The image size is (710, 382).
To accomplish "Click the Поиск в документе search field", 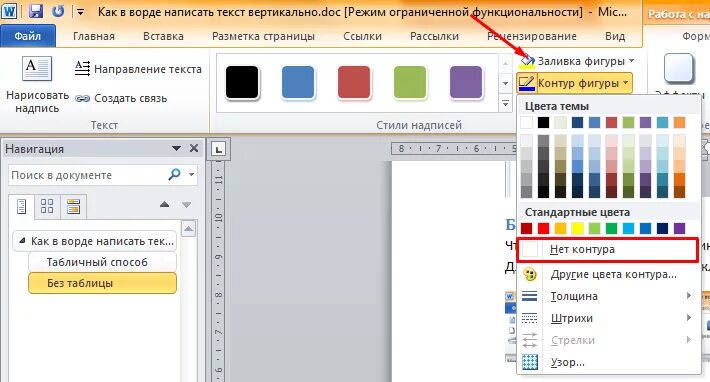I will [x=87, y=175].
